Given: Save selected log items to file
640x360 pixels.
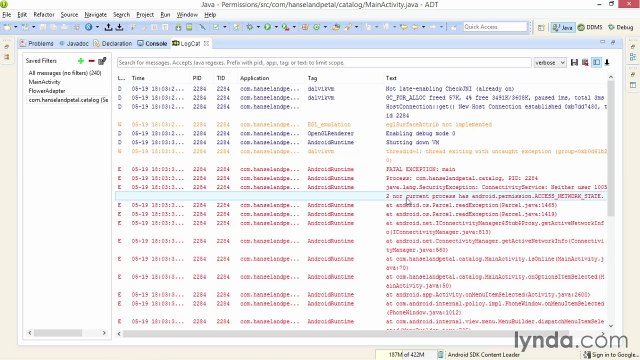Looking at the screenshot, I should [x=574, y=62].
